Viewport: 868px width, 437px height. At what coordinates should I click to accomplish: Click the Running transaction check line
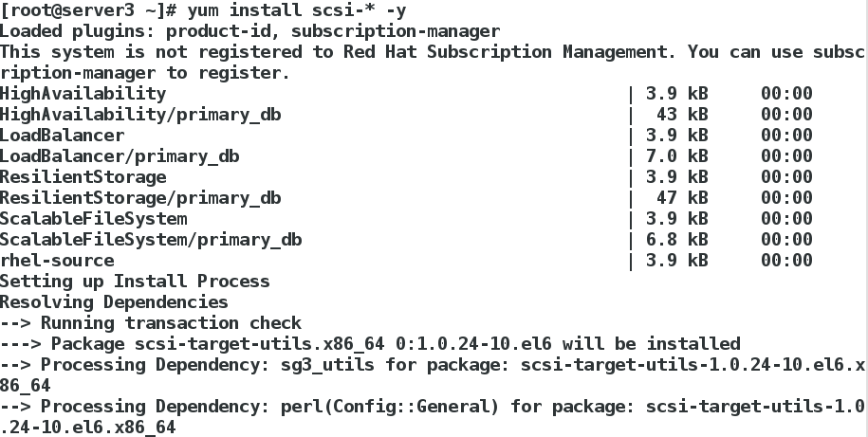[151, 323]
